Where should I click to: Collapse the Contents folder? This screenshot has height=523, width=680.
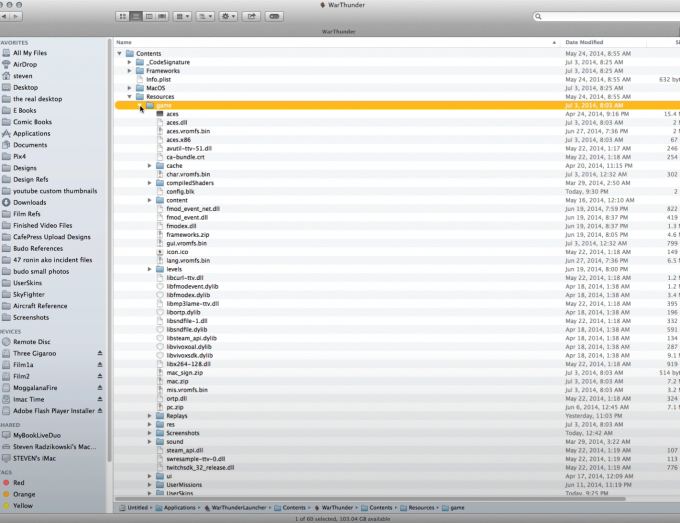click(x=119, y=53)
